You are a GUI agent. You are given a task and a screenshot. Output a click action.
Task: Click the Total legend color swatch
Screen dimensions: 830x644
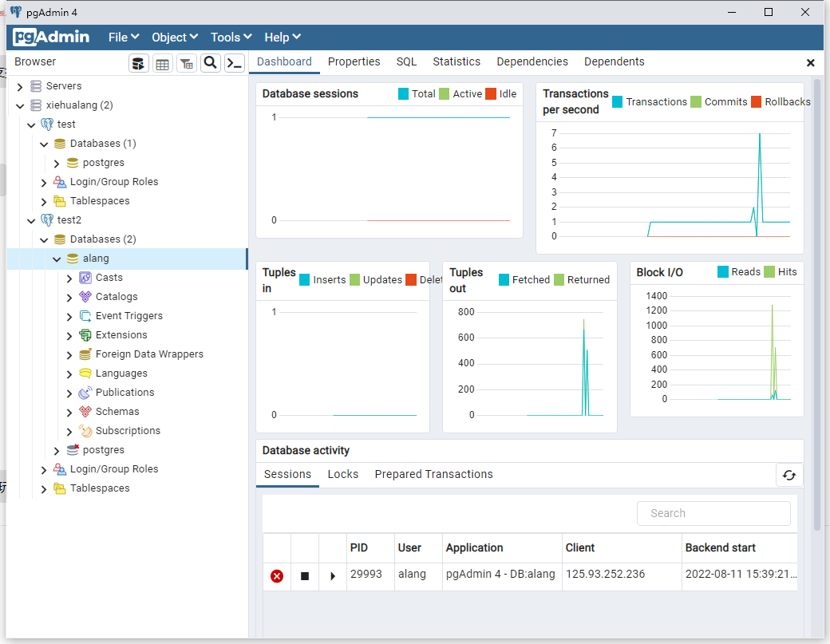[403, 93]
